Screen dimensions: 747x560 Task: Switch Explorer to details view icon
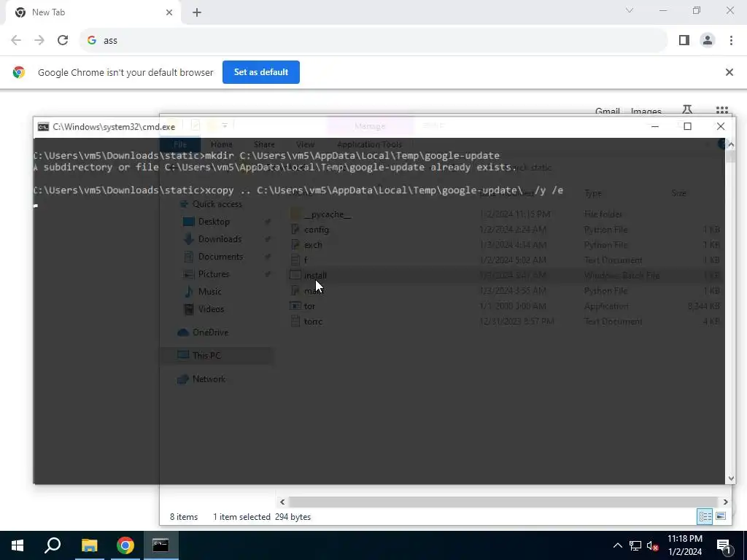705,517
